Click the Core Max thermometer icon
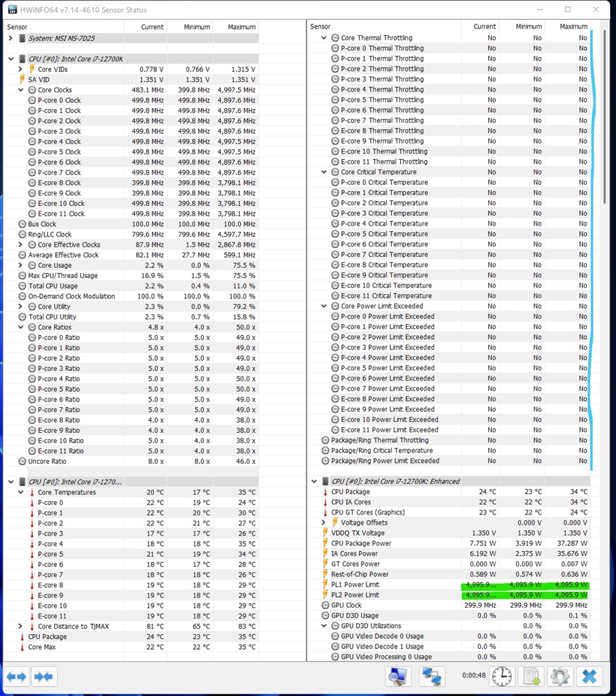 tap(22, 647)
